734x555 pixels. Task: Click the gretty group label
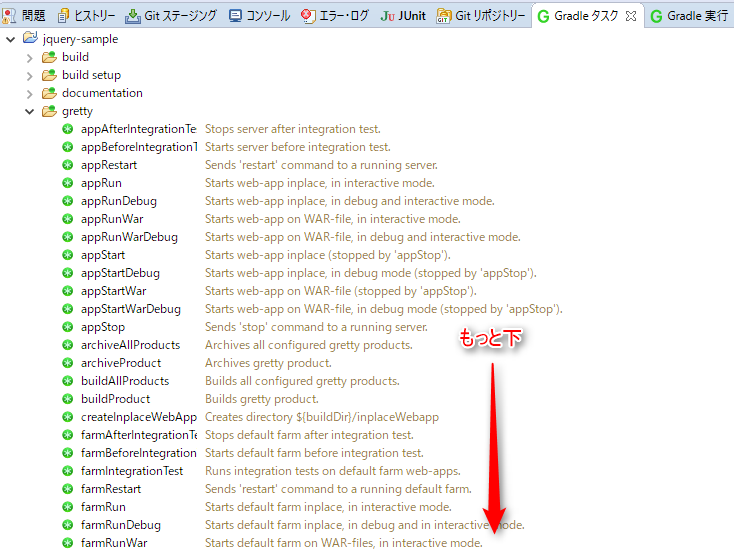pos(77,111)
